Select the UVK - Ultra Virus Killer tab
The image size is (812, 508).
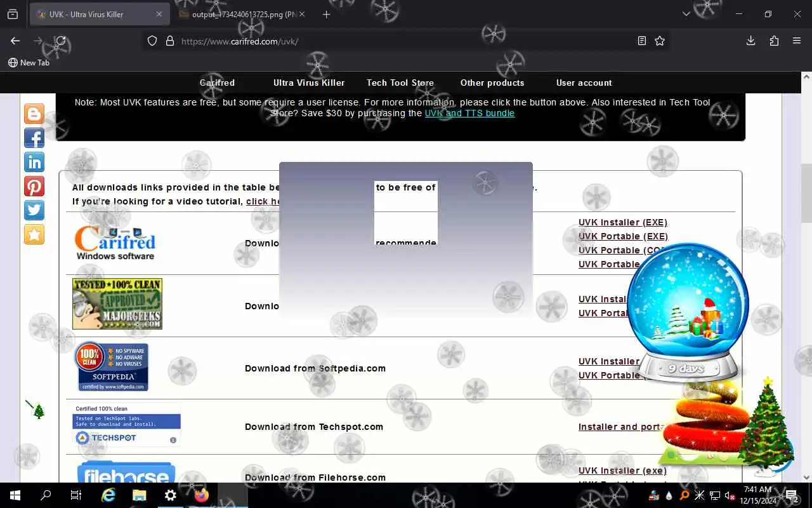[x=100, y=14]
